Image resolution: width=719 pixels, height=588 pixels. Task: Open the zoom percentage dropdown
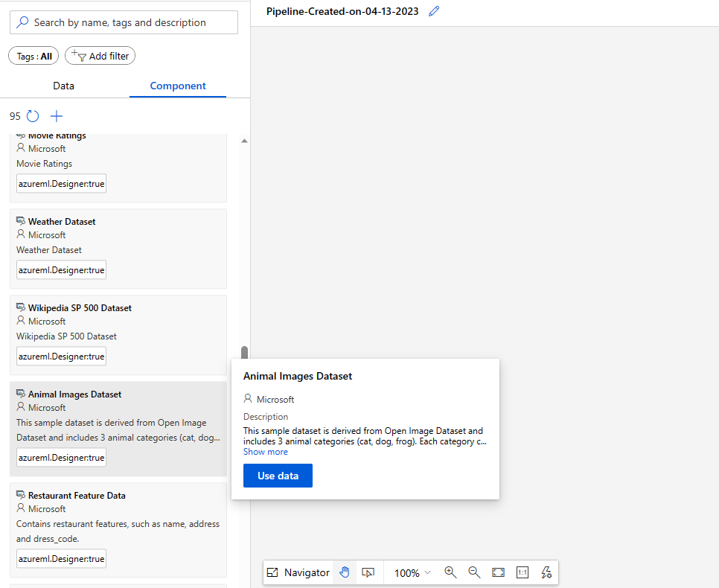[412, 572]
